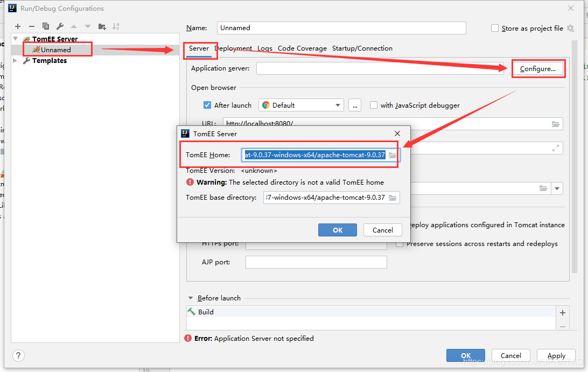588x372 pixels.
Task: Click the browse icon for TomEE base directory
Action: pyautogui.click(x=393, y=198)
